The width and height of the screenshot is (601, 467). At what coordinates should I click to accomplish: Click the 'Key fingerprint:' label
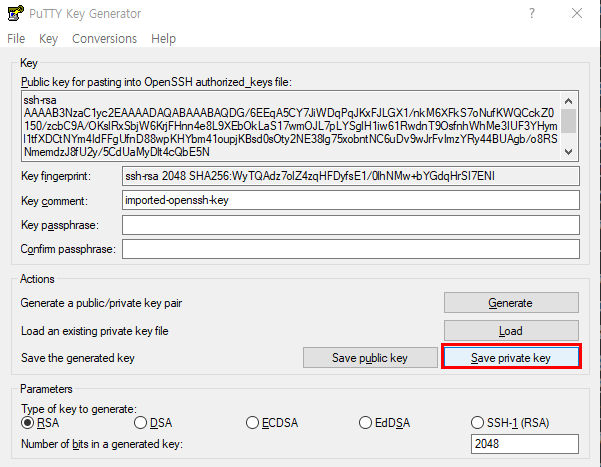point(56,176)
